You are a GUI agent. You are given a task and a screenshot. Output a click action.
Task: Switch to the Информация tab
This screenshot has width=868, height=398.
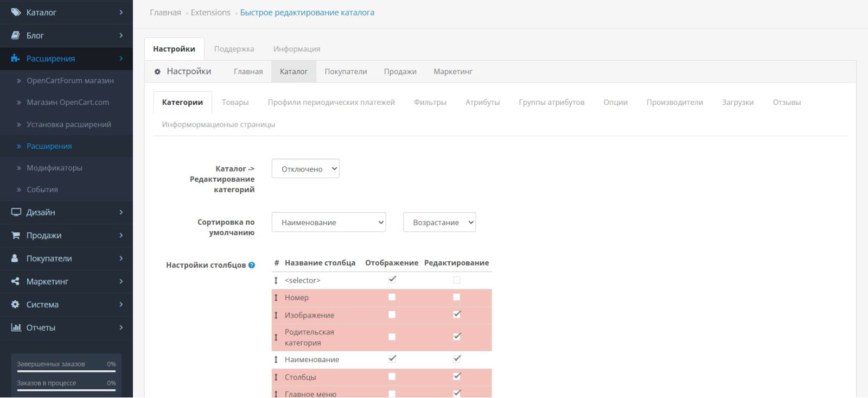click(297, 49)
